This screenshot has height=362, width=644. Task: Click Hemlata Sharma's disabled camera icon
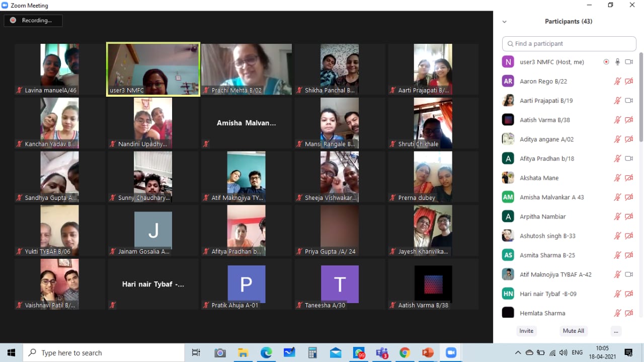point(628,313)
